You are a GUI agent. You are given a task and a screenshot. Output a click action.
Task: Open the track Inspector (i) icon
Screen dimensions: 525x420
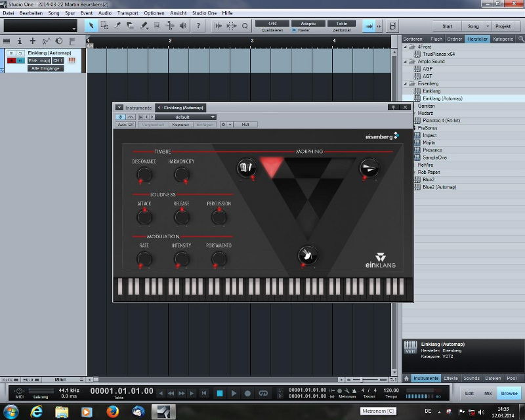coord(20,41)
